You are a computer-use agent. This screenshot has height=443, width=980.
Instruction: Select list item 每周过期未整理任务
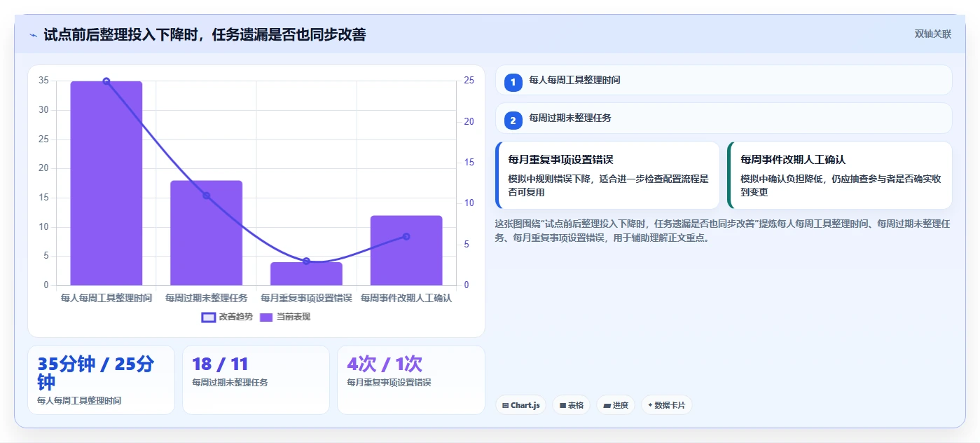[x=724, y=118]
